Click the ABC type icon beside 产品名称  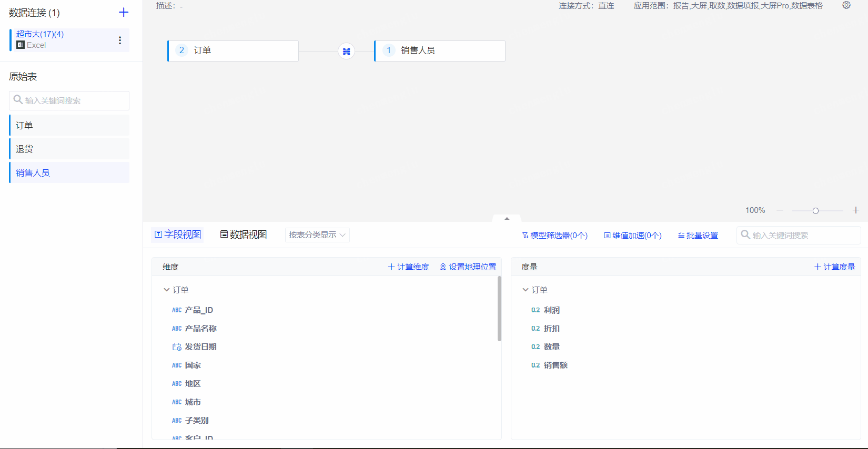[x=177, y=329]
